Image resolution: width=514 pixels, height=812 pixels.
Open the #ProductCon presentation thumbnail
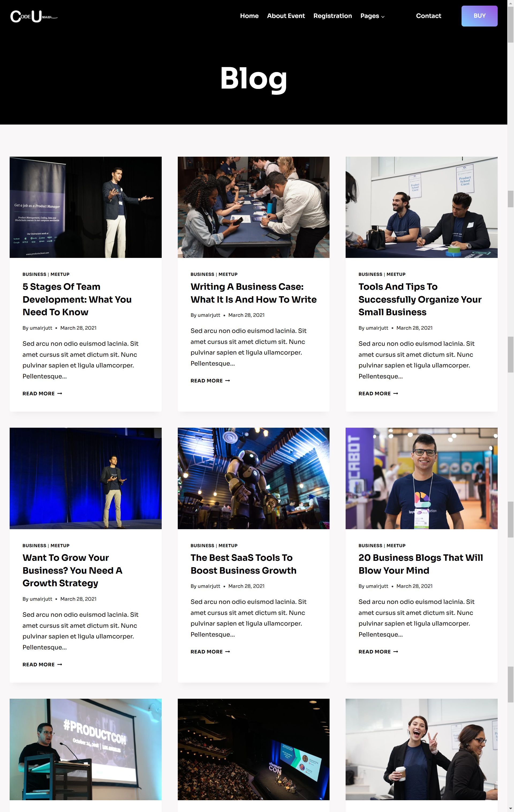coord(85,749)
